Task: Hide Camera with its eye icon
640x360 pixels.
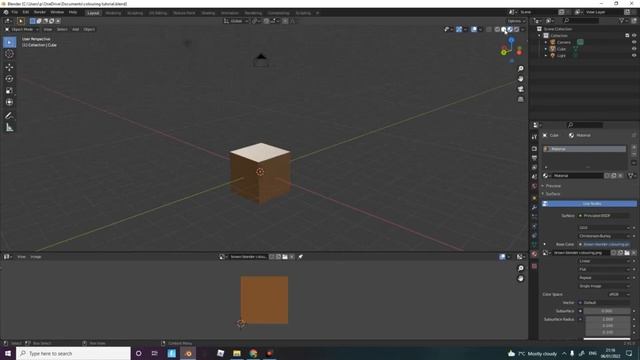Action: click(634, 42)
